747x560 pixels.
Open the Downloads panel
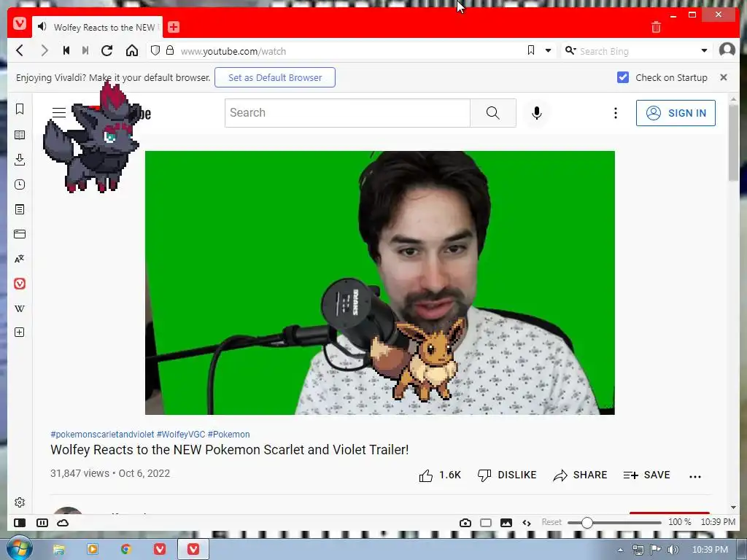[20, 160]
